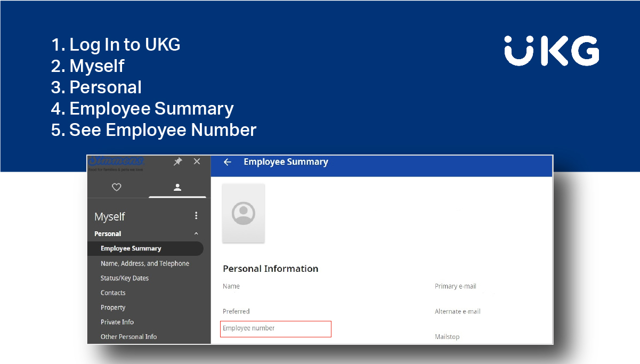This screenshot has height=364, width=640.
Task: Open Name, Address, and Telephone
Action: pyautogui.click(x=145, y=263)
